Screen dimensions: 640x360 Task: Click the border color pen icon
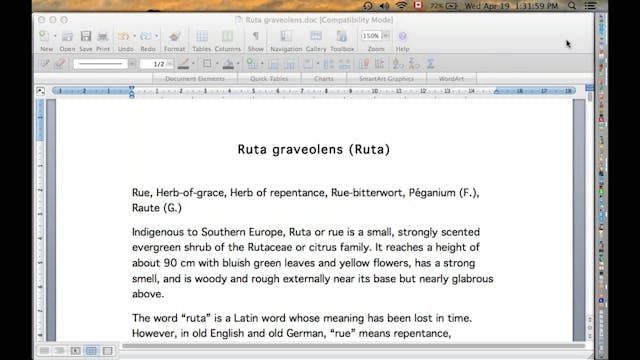(x=183, y=64)
